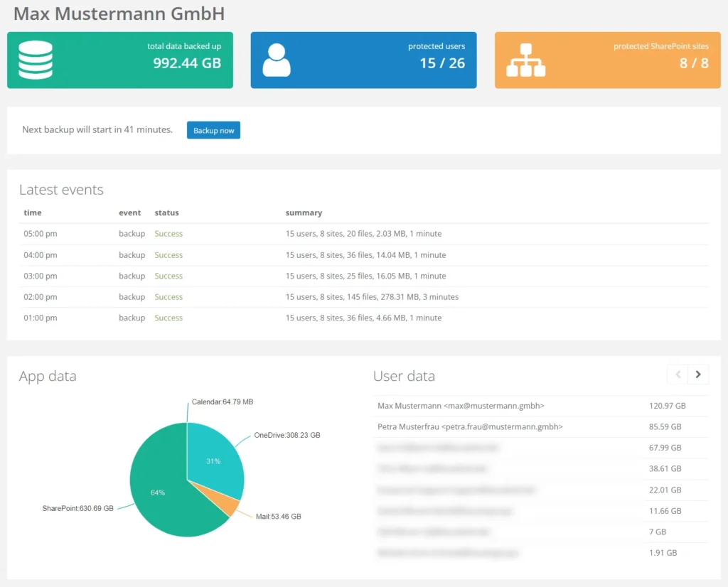Screen dimensions: 728x587
Task: Click the protected users person icon
Action: (277, 60)
